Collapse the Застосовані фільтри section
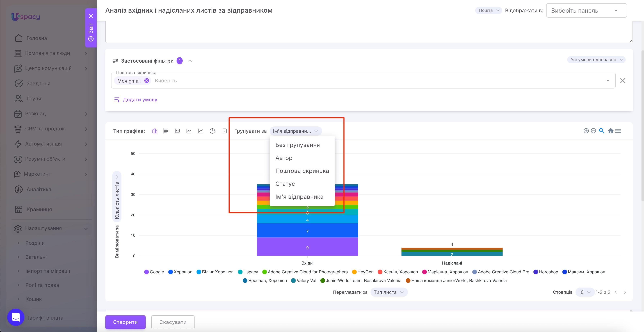This screenshot has width=644, height=332. [190, 61]
